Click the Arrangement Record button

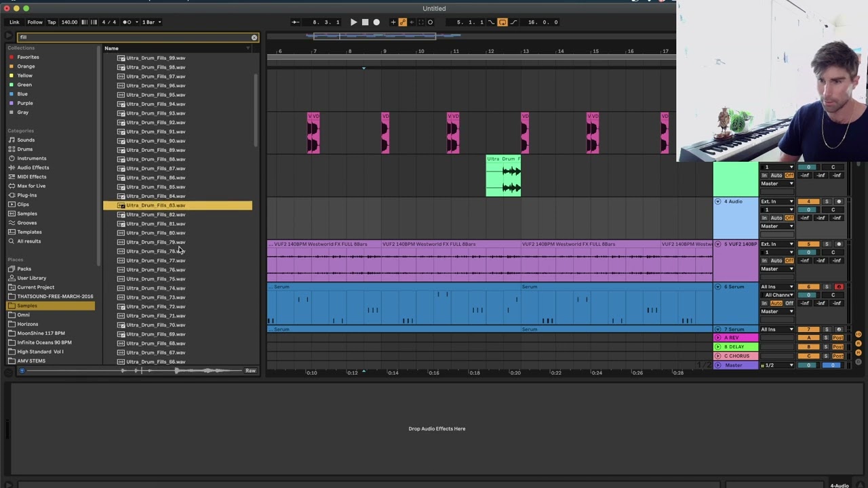point(376,22)
